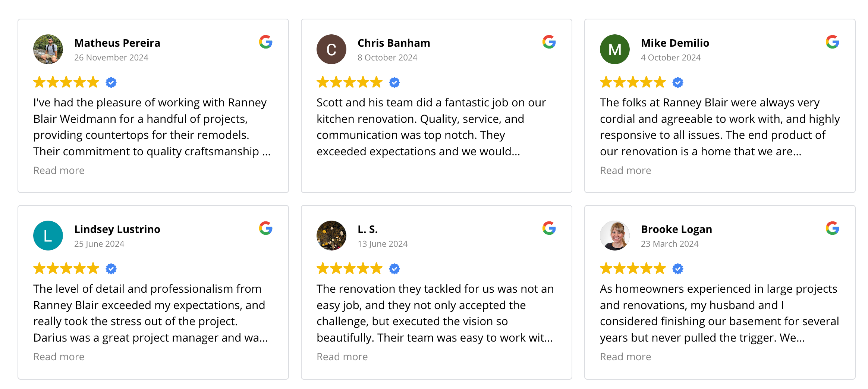Click Google icon on Lindsey Lustrino's review
This screenshot has width=868, height=389.
[265, 228]
